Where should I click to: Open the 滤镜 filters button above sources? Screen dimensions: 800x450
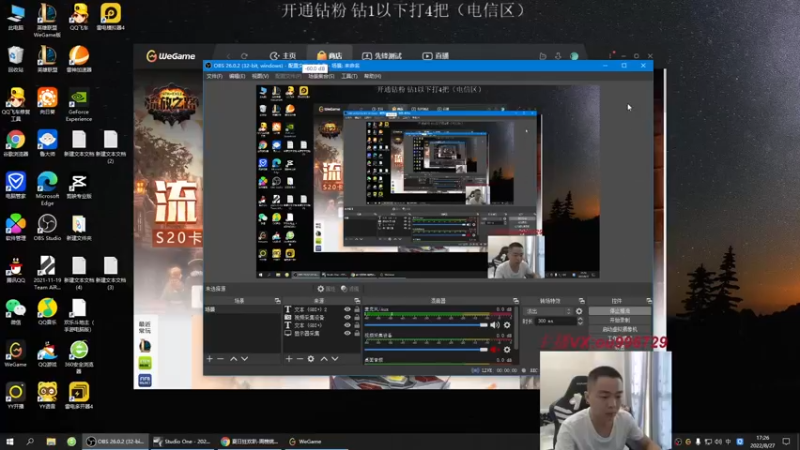(350, 289)
